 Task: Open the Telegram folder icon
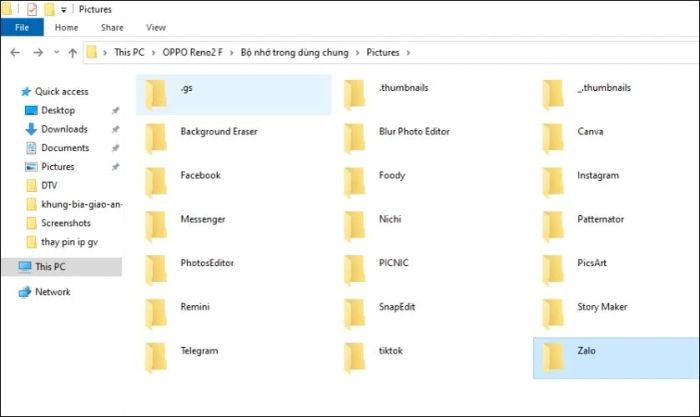tap(155, 355)
